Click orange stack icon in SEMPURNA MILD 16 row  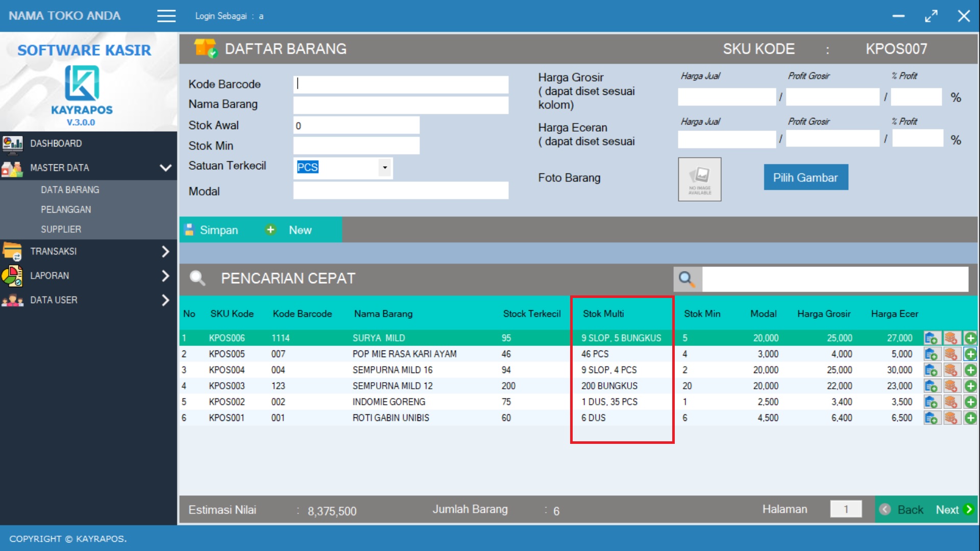[x=951, y=370]
